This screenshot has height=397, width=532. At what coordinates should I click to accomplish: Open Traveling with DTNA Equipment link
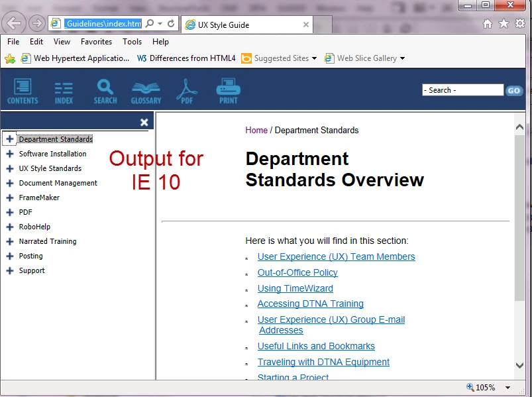(x=323, y=362)
